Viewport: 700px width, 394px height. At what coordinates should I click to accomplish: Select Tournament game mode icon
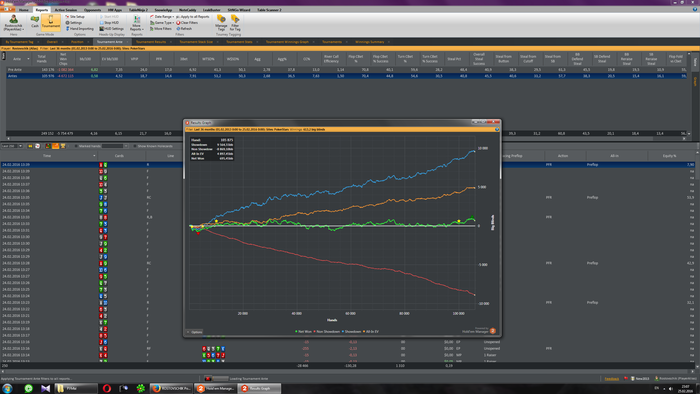50,21
